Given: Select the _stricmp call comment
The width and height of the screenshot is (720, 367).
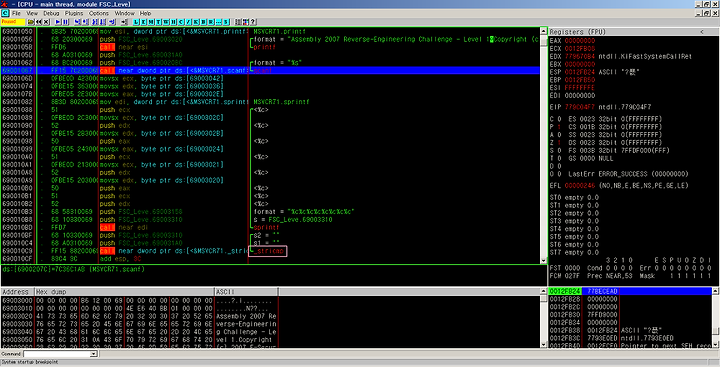Looking at the screenshot, I should (268, 251).
